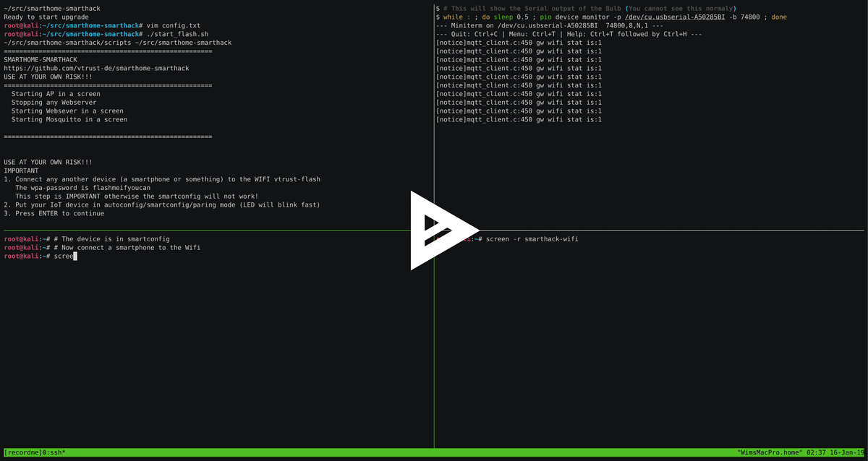Click the "vim config.txt" command
The height and width of the screenshot is (461, 868).
(x=174, y=25)
